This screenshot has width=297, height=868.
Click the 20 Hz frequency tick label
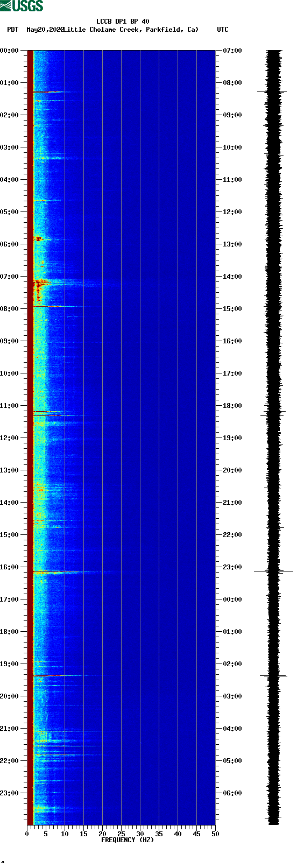tap(102, 834)
